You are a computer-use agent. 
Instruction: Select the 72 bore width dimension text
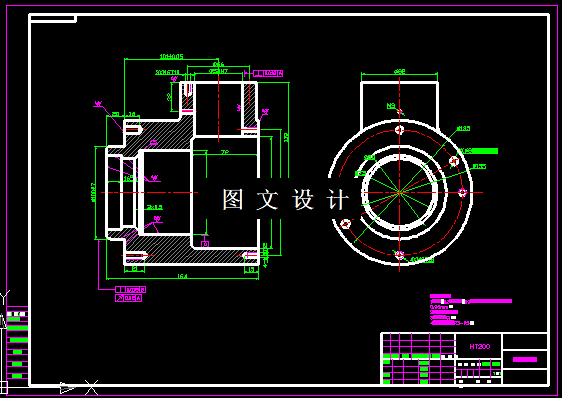(225, 152)
